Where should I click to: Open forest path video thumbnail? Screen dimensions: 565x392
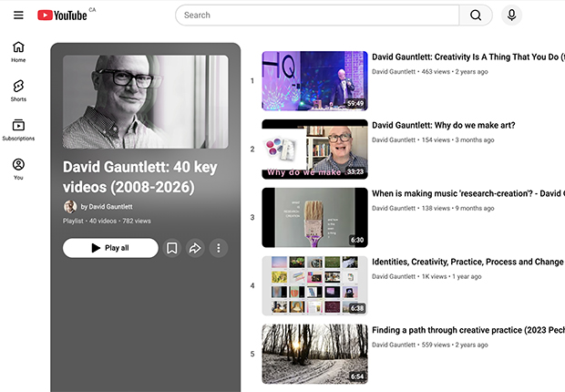314,354
